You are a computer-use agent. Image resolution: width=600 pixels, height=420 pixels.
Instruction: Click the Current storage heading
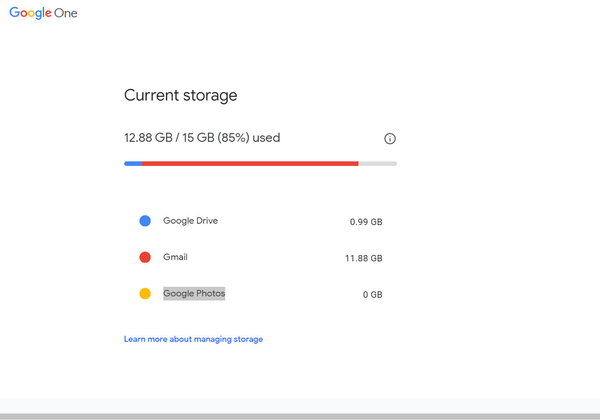tap(180, 96)
